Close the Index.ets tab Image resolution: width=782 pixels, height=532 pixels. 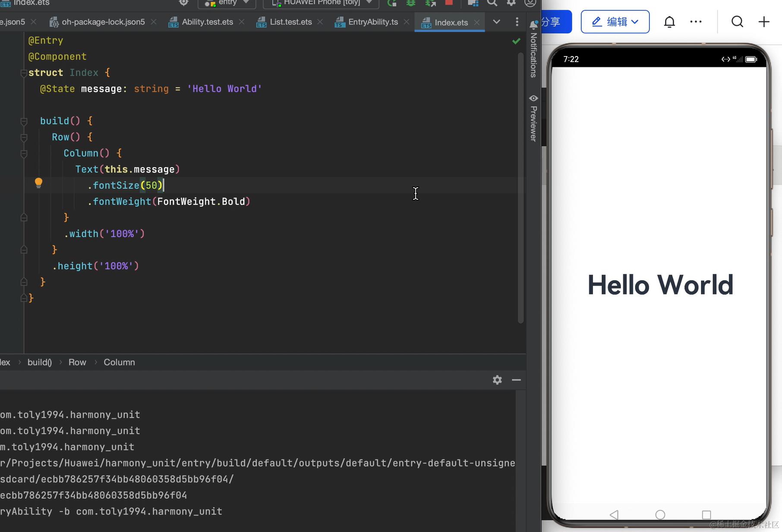[476, 22]
